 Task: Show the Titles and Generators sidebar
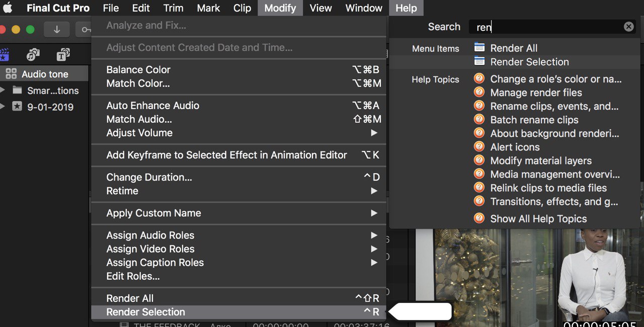(x=63, y=54)
